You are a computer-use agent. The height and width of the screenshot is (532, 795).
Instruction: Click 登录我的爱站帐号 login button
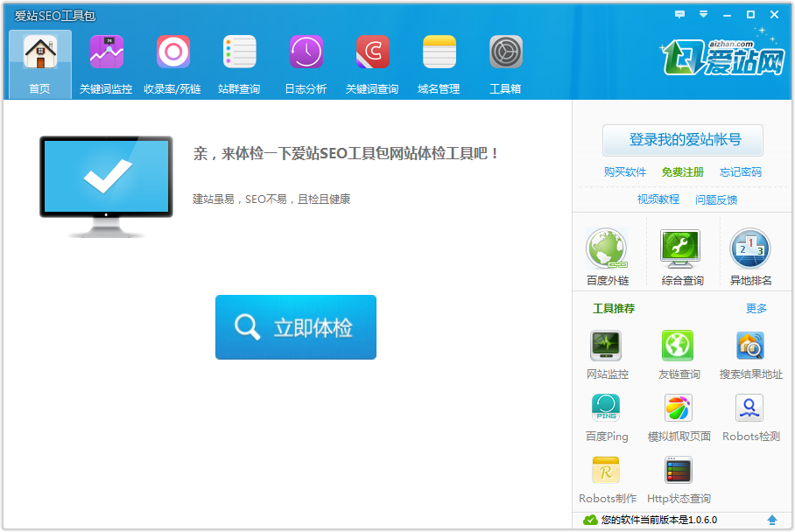(x=683, y=140)
